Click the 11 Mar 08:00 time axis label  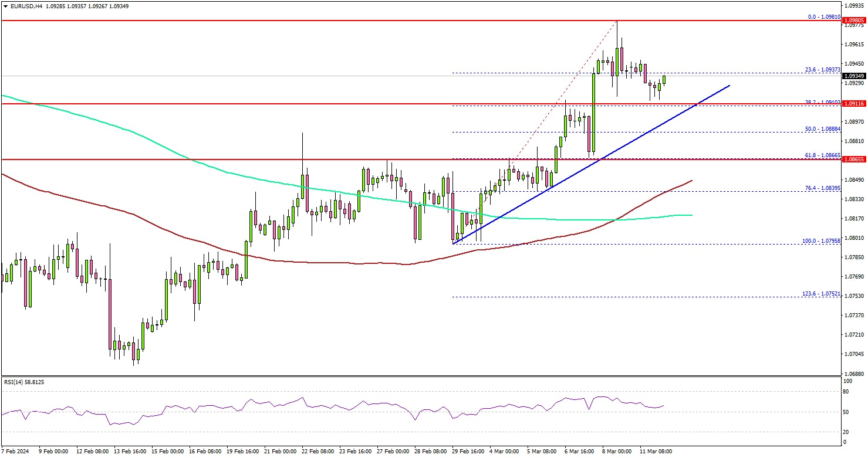656,452
